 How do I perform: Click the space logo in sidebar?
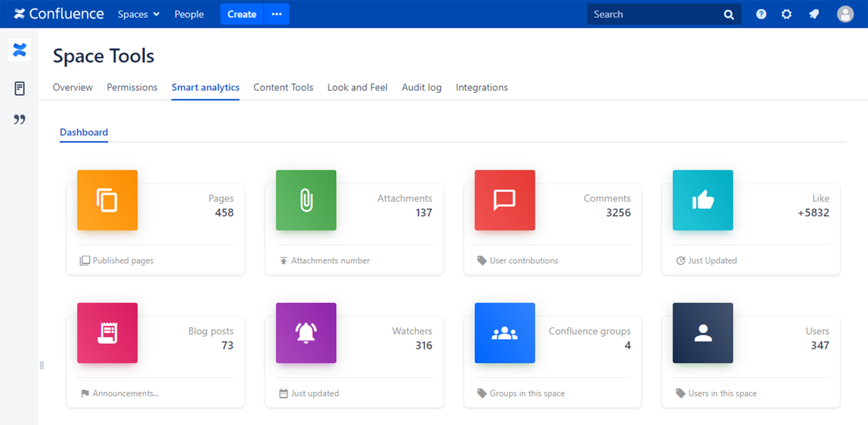pyautogui.click(x=19, y=50)
